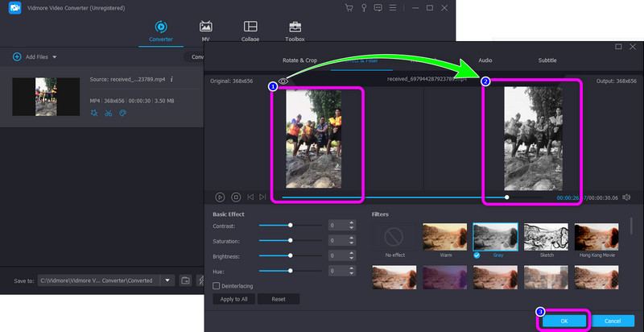Click the play button in the editor
644x332 pixels.
pyautogui.click(x=220, y=197)
